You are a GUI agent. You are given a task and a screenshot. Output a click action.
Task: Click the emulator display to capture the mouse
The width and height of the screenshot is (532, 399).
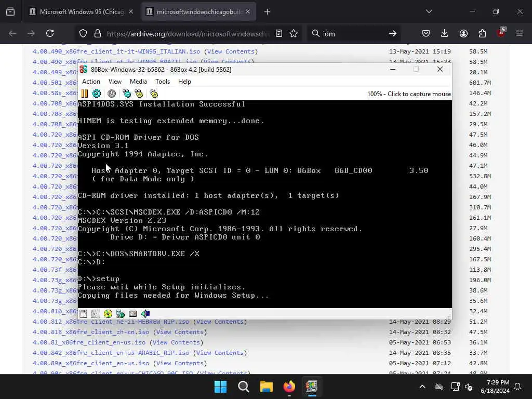pyautogui.click(x=264, y=204)
